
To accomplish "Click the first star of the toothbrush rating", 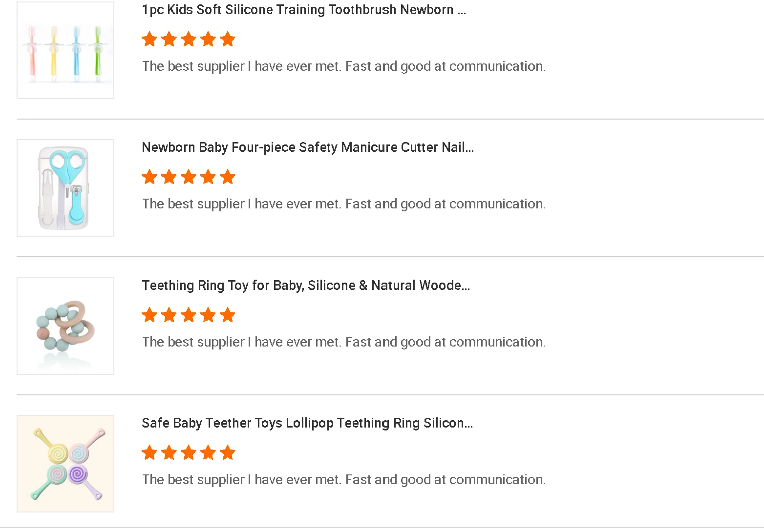I will [x=149, y=39].
